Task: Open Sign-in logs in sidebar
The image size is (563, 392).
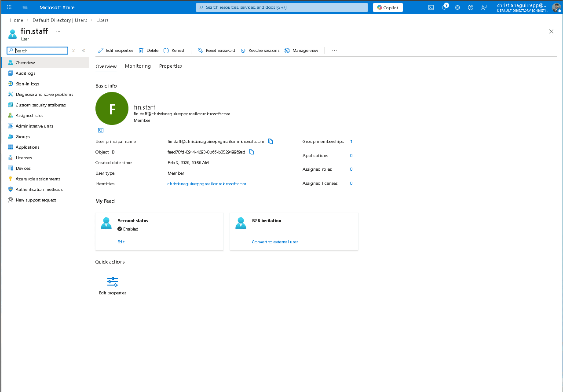Action: [27, 84]
